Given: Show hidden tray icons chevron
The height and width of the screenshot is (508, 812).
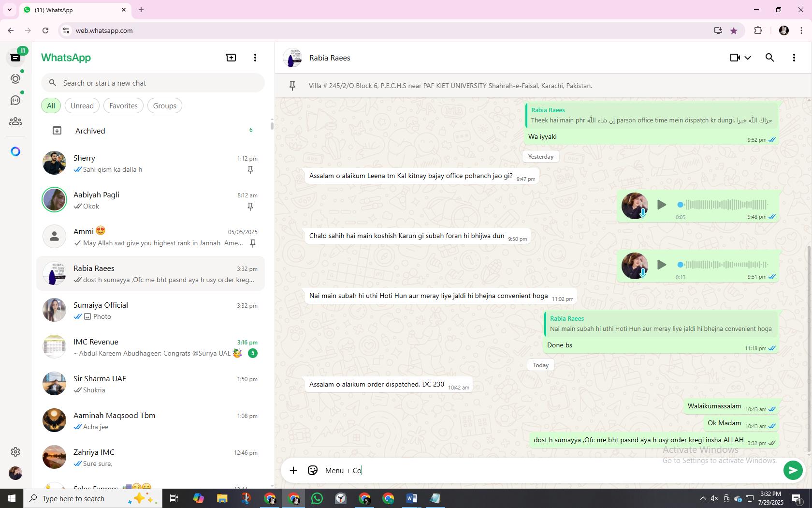Looking at the screenshot, I should coord(703,498).
